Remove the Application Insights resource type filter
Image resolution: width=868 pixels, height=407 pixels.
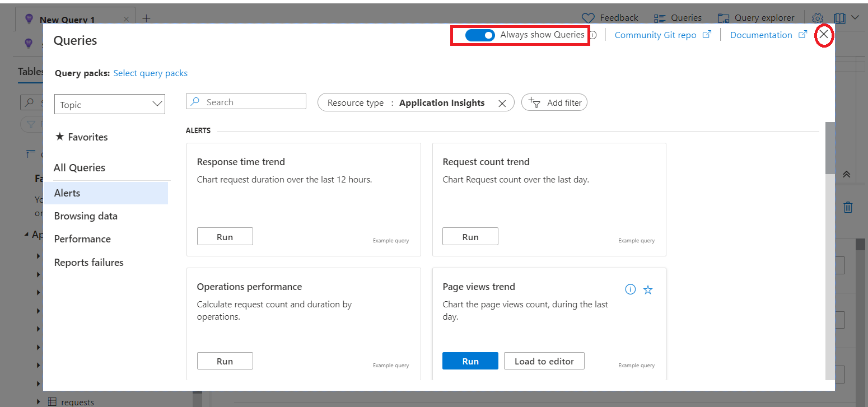click(x=502, y=103)
